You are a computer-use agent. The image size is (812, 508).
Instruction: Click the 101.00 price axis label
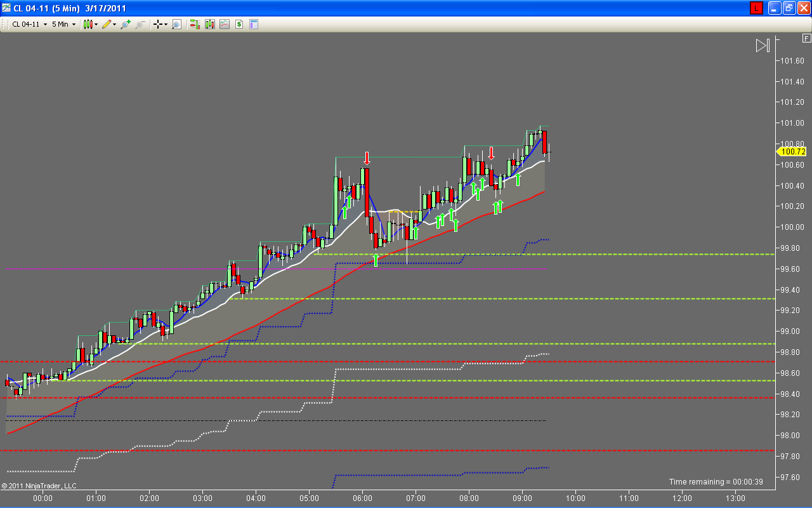(x=792, y=123)
